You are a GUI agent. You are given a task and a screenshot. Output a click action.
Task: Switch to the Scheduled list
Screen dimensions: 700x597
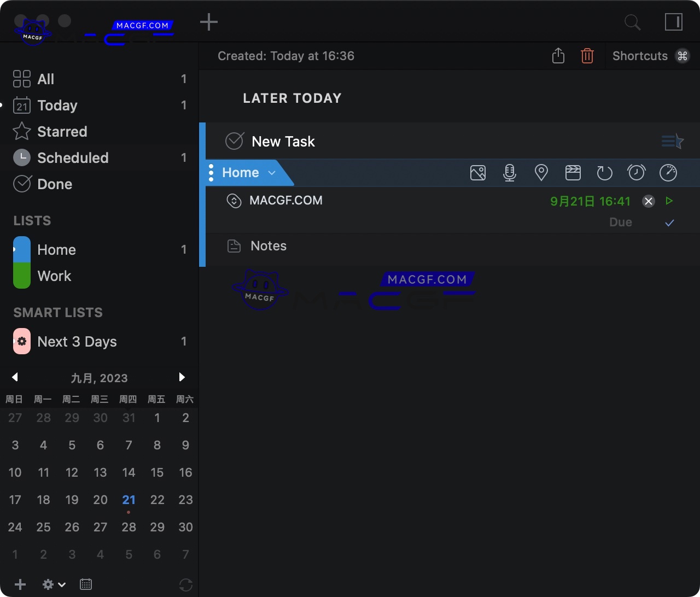pos(73,157)
